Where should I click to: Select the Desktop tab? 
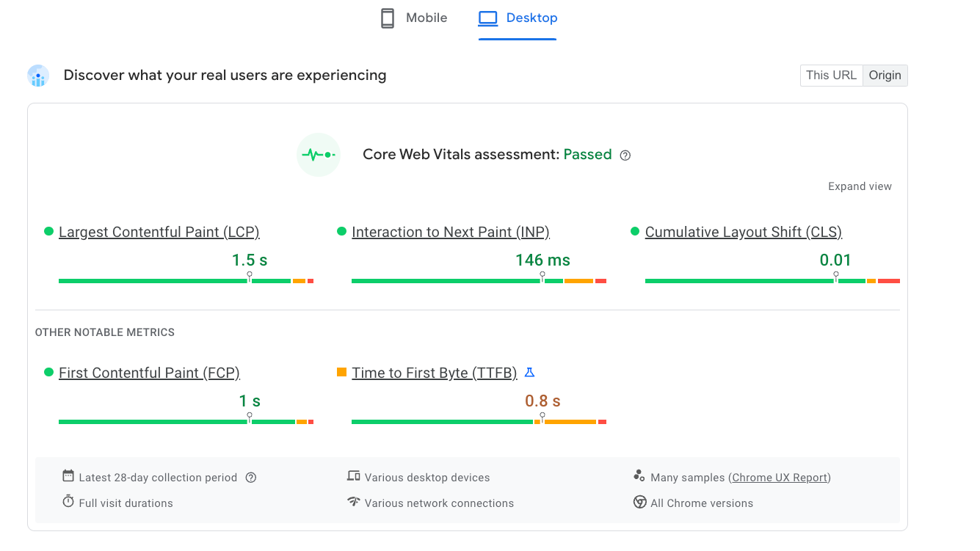518,18
